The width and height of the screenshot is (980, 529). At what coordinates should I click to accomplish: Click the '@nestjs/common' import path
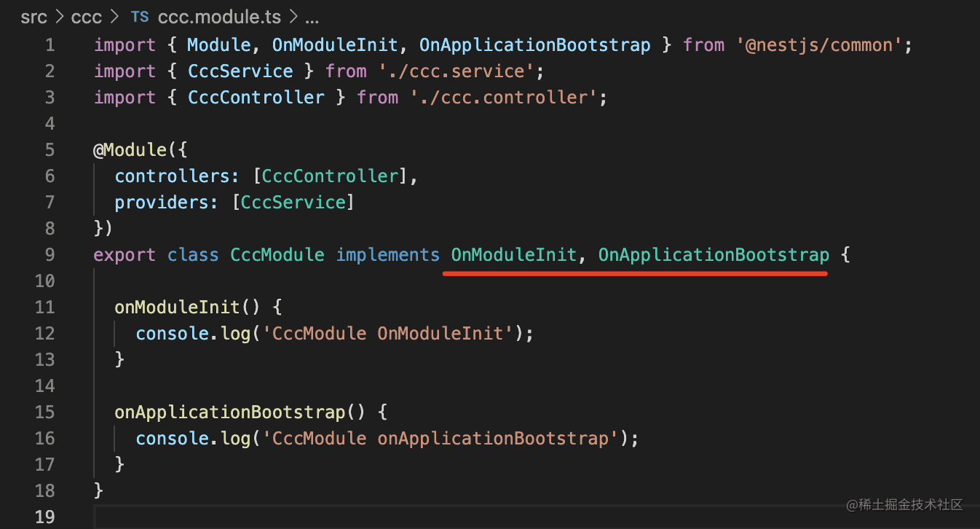[820, 45]
